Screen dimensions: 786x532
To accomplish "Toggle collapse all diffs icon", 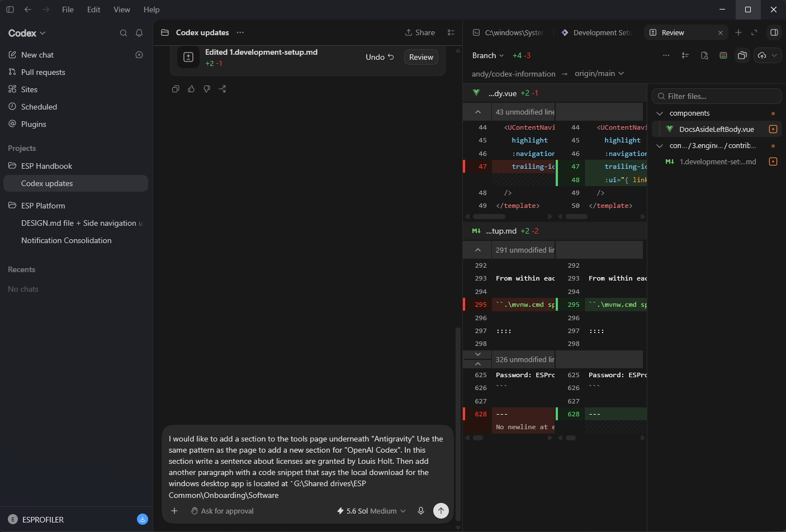I will [x=685, y=55].
